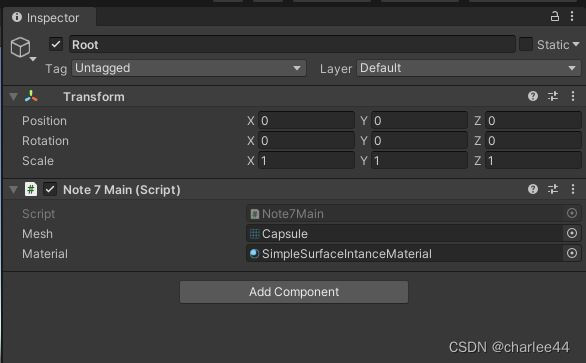Collapse the Transform component foldout
586x363 pixels.
coord(13,97)
